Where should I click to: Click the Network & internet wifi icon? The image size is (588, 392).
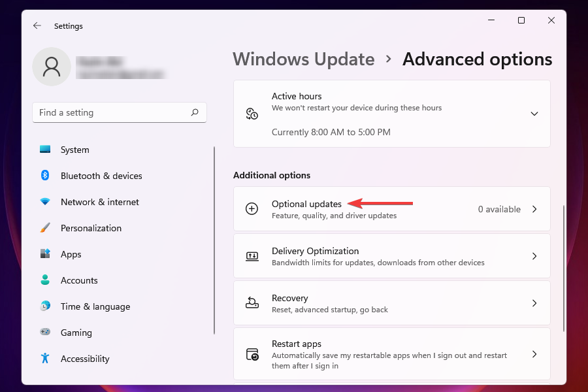45,202
